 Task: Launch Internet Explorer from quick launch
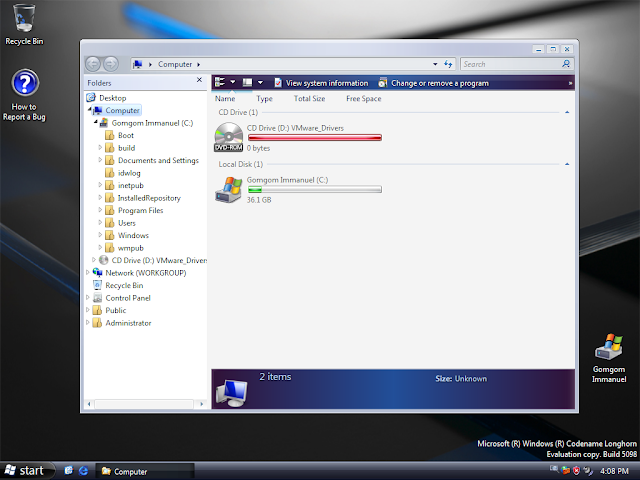83,471
